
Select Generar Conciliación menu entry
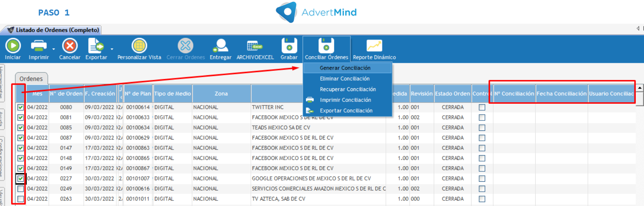[347, 68]
